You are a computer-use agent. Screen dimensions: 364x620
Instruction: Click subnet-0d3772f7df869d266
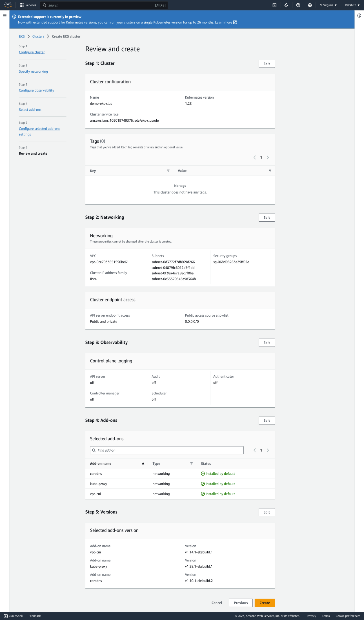[x=173, y=262]
